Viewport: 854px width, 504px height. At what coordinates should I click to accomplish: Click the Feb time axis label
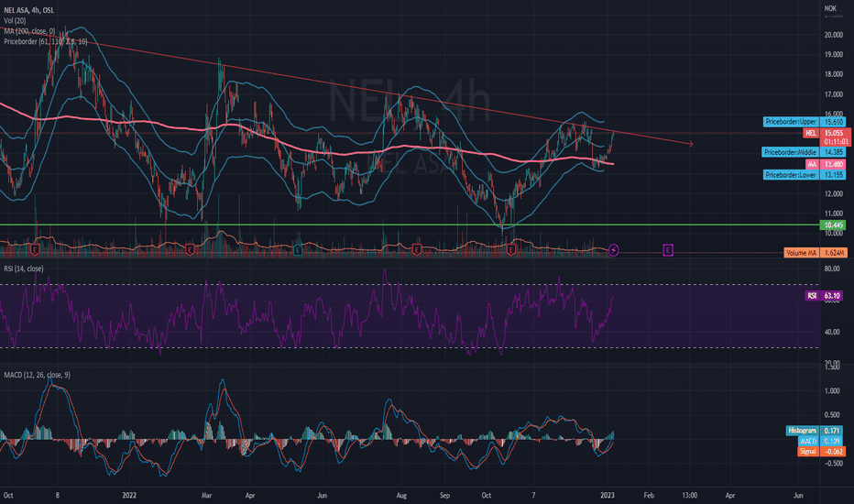point(649,495)
